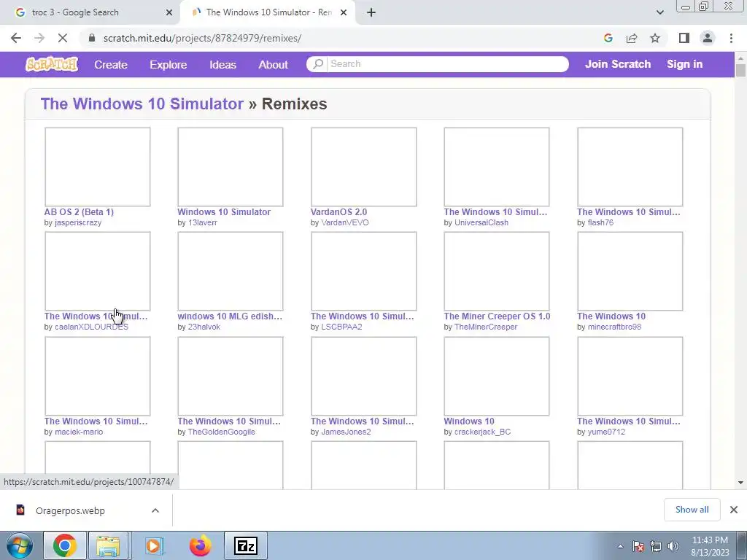Visit TheGoldenGoogile's profile link
The image size is (747, 560).
pyautogui.click(x=222, y=432)
